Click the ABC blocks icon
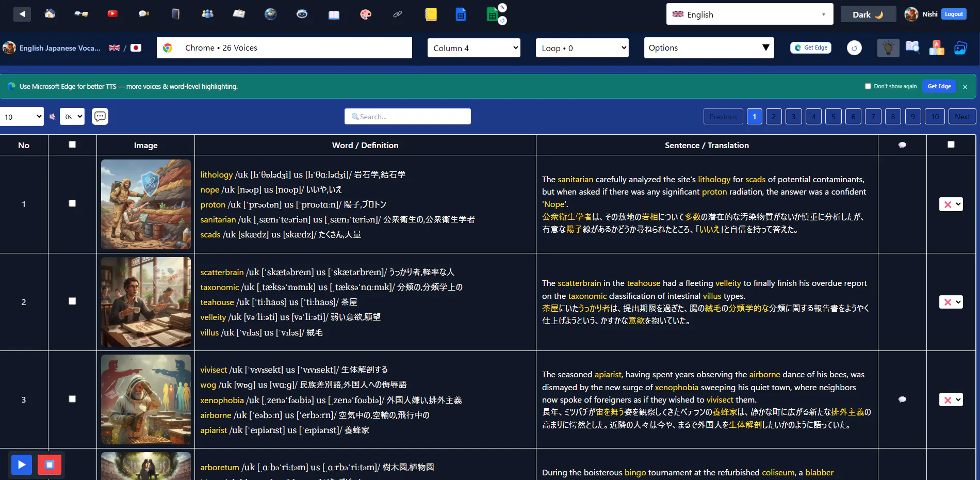The width and height of the screenshot is (980, 480). [936, 48]
